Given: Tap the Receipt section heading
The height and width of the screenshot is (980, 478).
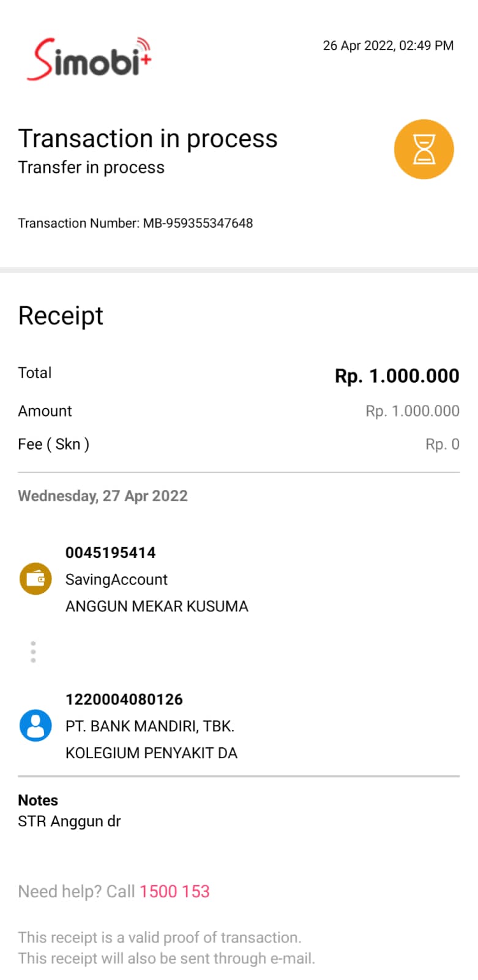Looking at the screenshot, I should pyautogui.click(x=61, y=316).
